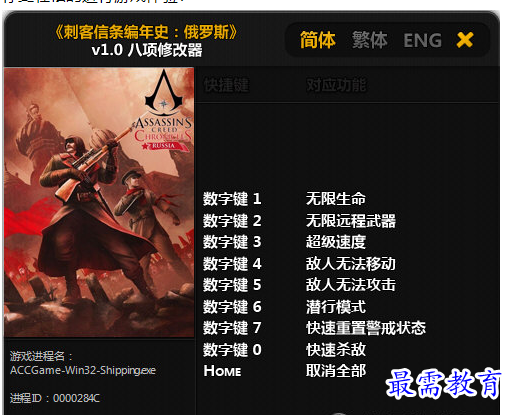
Task: Click the process name ACCGame-Win32-Shipping.exe
Action: pos(83,370)
